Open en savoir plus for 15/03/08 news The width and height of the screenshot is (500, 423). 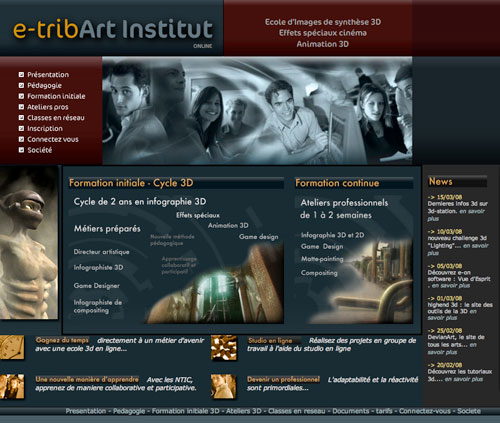tap(456, 215)
